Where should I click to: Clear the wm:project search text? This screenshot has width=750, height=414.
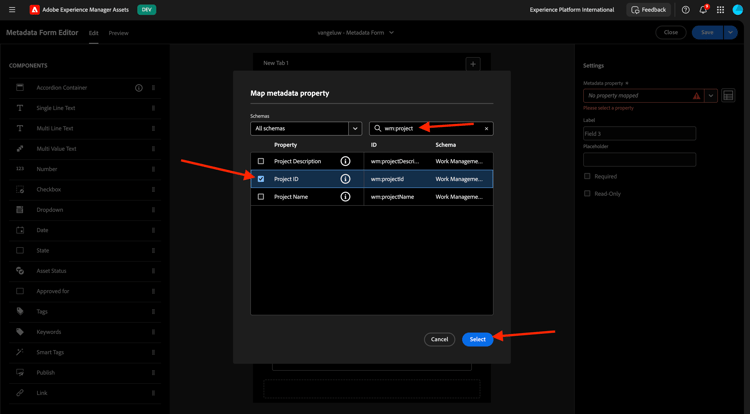(486, 129)
